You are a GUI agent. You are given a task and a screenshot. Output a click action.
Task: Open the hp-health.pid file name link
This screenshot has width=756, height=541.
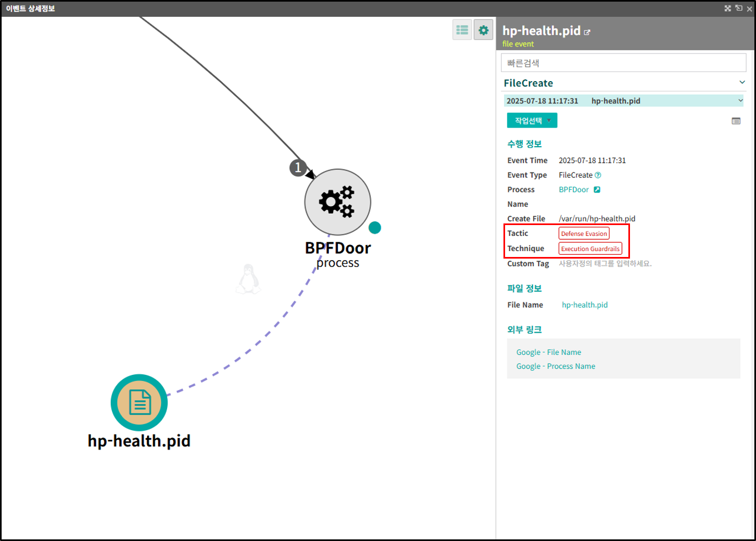pos(585,305)
